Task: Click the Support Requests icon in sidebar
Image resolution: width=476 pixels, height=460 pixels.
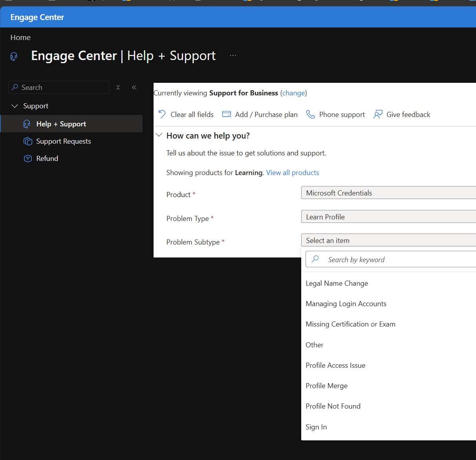Action: pyautogui.click(x=27, y=141)
